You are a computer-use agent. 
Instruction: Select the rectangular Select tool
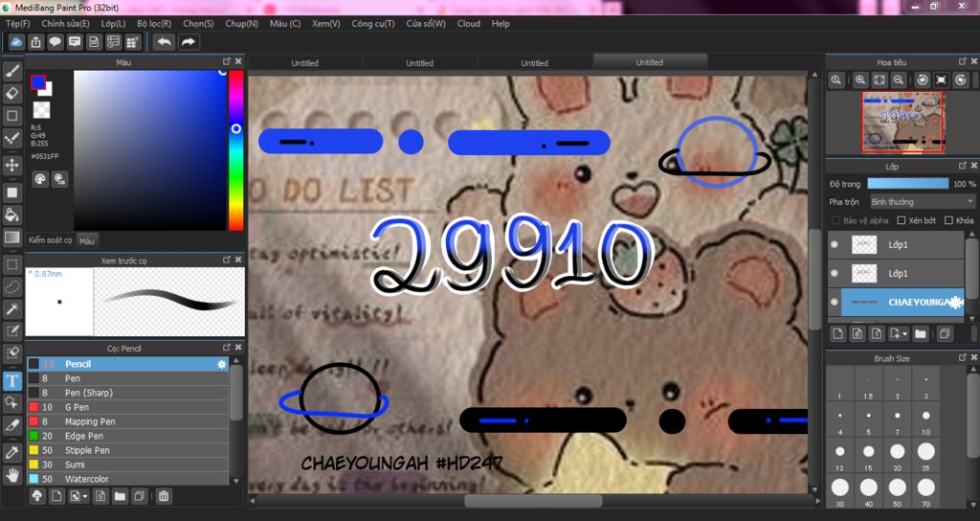click(x=11, y=264)
